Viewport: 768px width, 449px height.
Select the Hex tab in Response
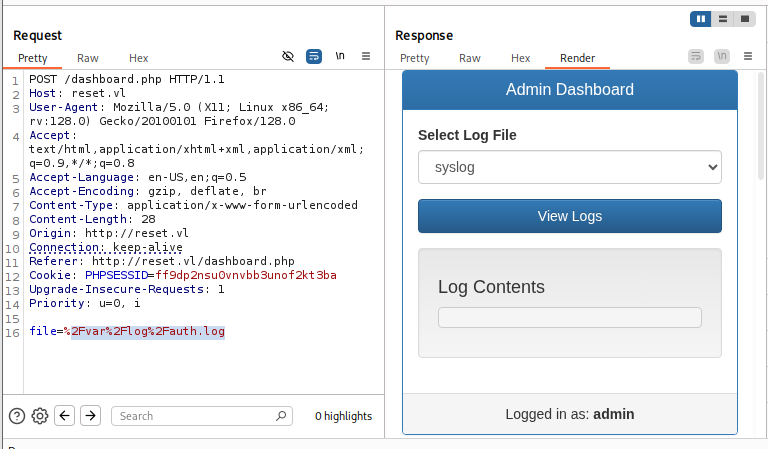click(x=521, y=58)
